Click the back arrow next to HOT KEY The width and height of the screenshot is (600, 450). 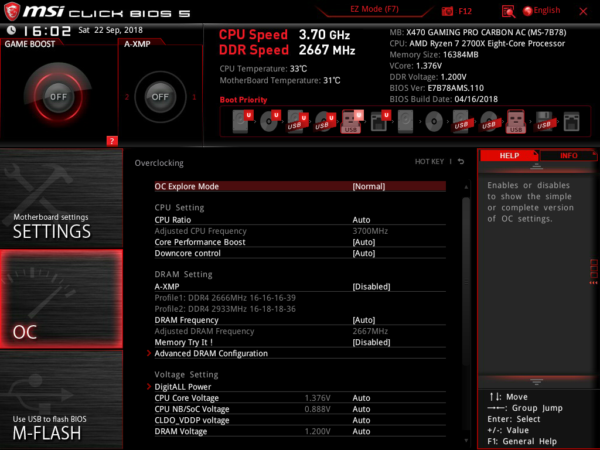point(461,161)
